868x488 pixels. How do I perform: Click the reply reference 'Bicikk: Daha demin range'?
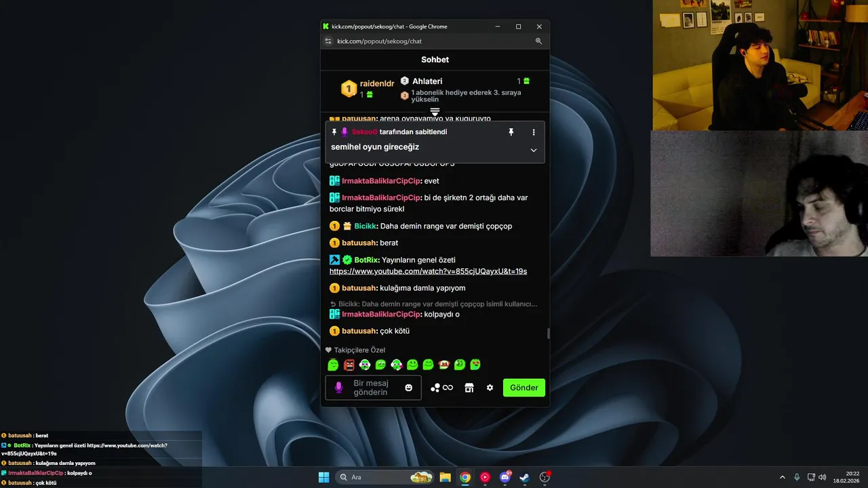coord(433,304)
